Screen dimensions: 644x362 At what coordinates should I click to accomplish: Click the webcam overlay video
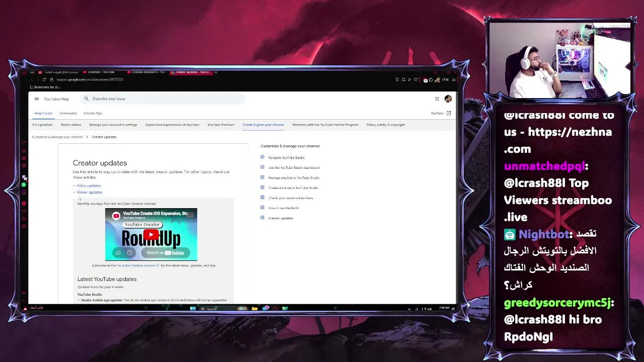(559, 59)
